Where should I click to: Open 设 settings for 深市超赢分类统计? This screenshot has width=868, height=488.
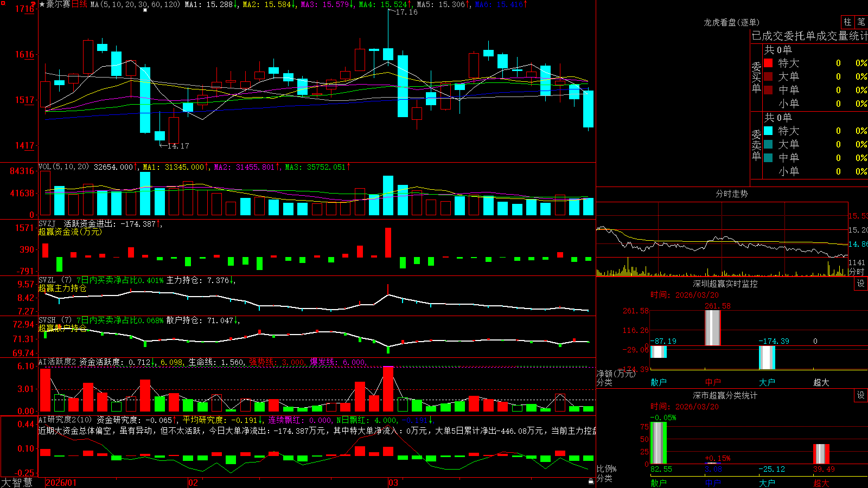[x=861, y=395]
